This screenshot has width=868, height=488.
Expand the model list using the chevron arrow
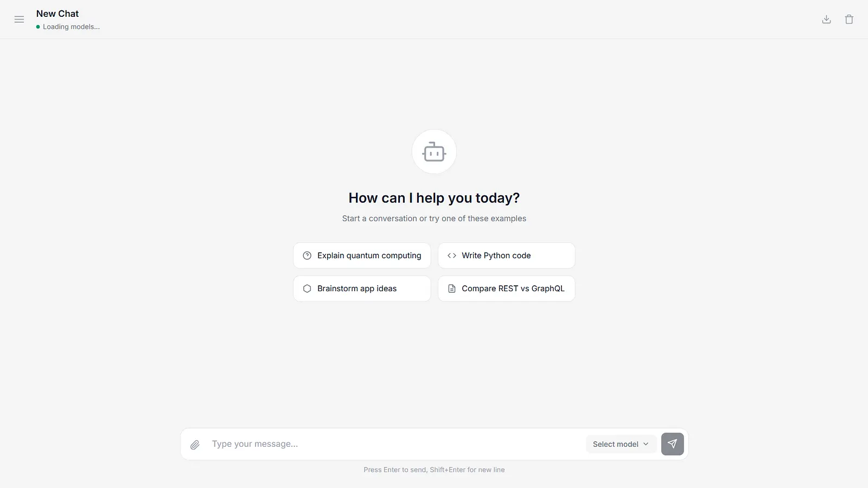646,444
